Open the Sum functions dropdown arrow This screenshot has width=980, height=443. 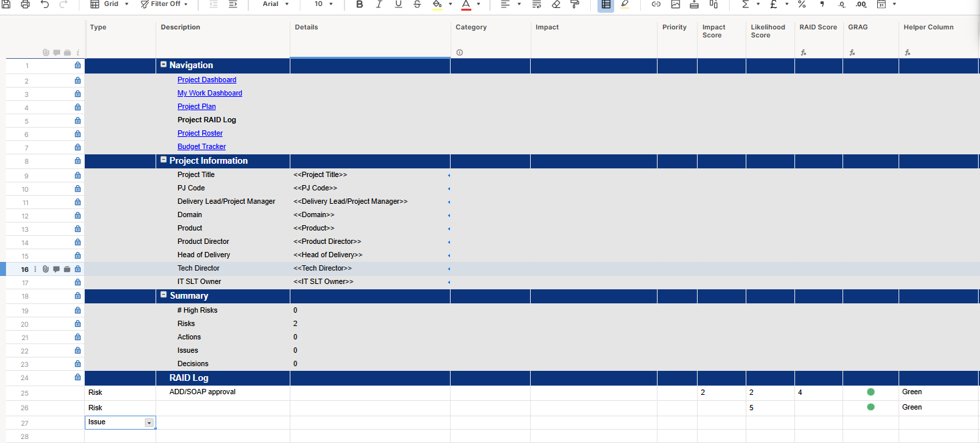pyautogui.click(x=758, y=4)
